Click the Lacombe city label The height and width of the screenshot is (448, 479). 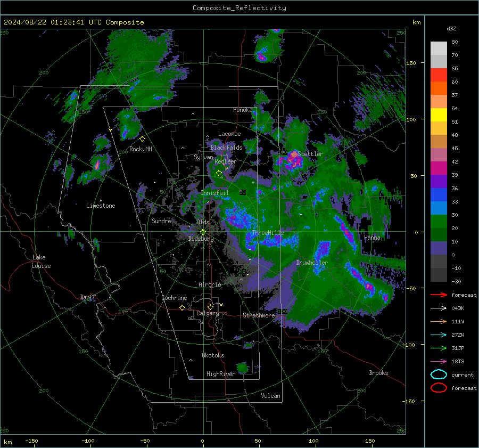(229, 134)
